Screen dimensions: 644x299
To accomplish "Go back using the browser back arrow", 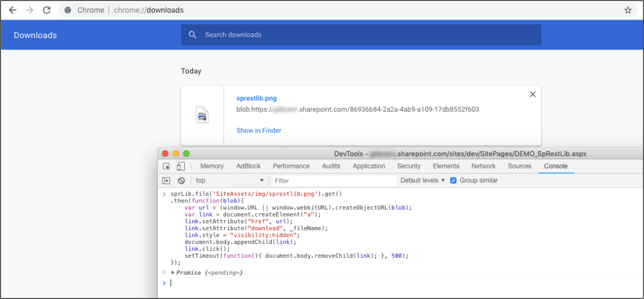I will (12, 10).
